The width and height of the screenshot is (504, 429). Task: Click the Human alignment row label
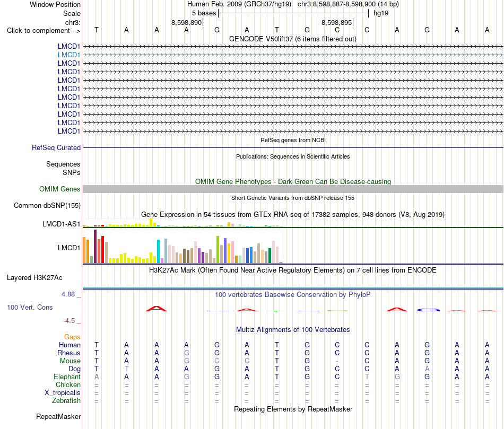[69, 345]
